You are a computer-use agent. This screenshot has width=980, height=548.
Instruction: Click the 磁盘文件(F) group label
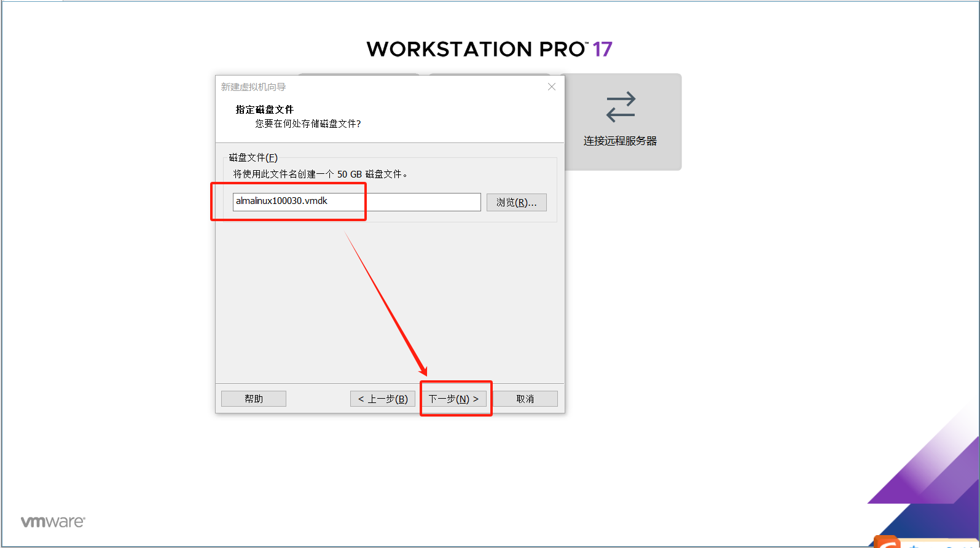pos(253,158)
